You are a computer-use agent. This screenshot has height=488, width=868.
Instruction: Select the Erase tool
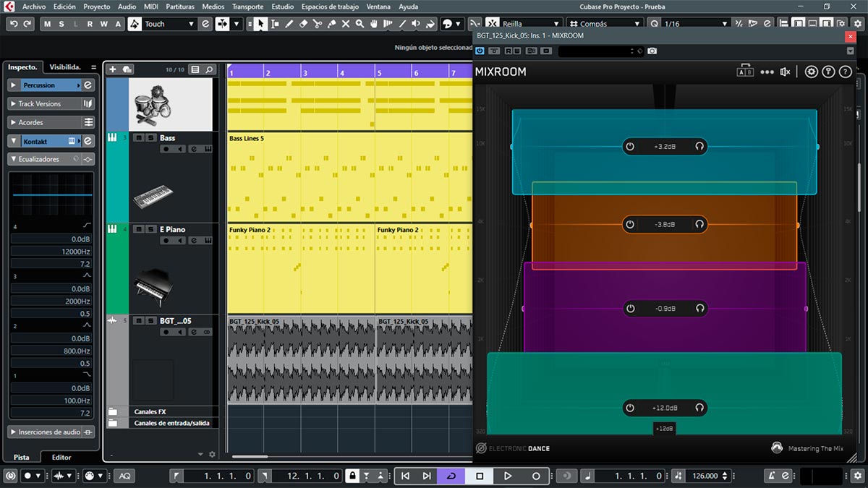[x=303, y=24]
